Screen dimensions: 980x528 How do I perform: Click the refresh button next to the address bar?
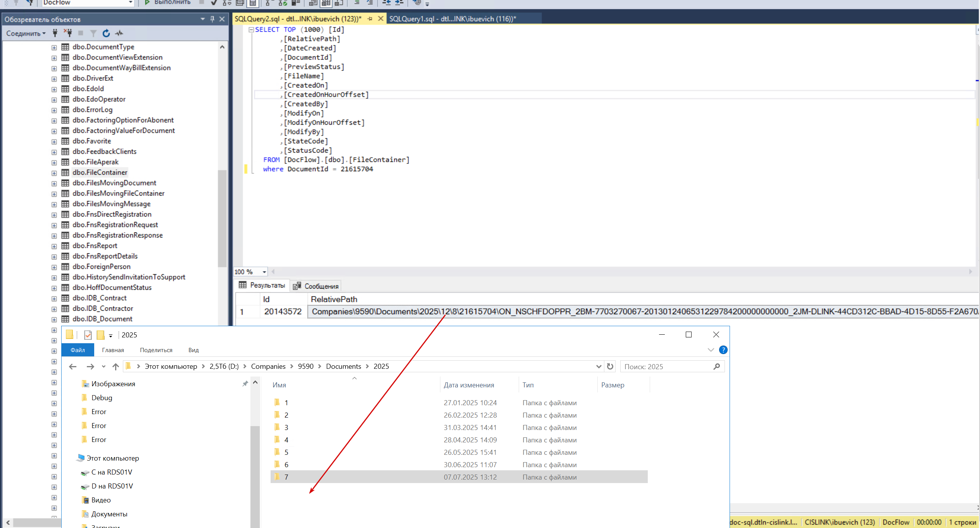(610, 366)
